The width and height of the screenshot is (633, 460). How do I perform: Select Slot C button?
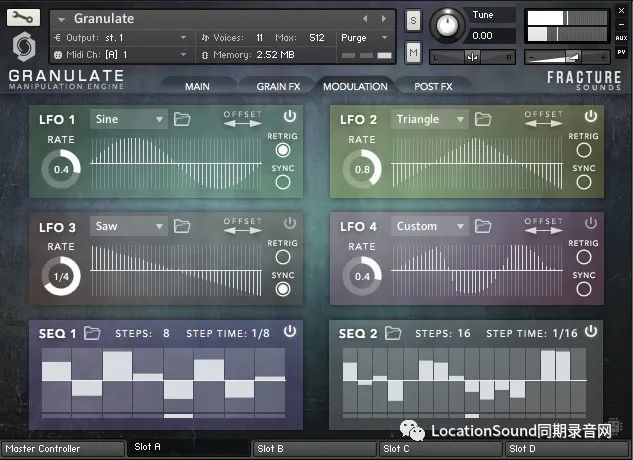(x=441, y=449)
